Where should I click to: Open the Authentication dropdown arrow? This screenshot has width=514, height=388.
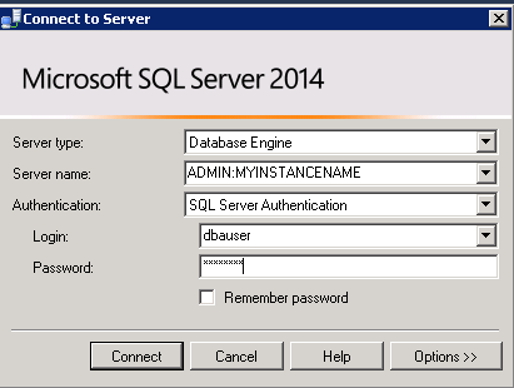click(486, 204)
